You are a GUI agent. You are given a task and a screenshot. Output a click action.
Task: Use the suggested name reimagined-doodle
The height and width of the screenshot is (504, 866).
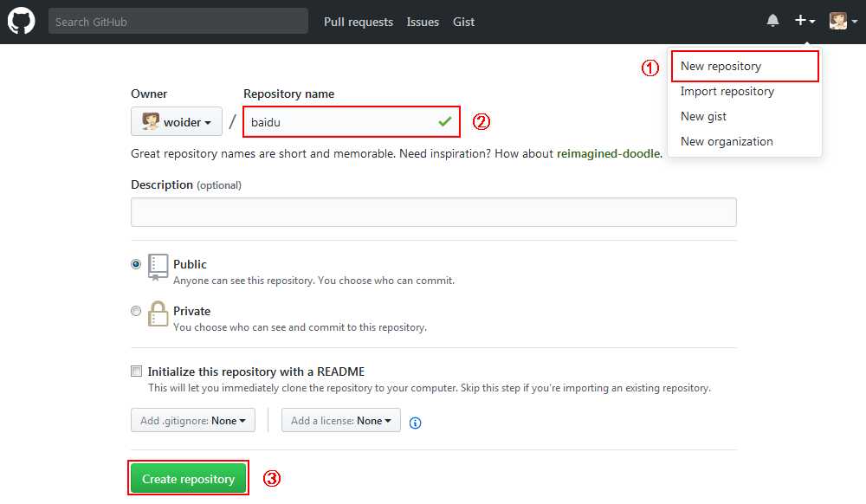click(x=608, y=153)
